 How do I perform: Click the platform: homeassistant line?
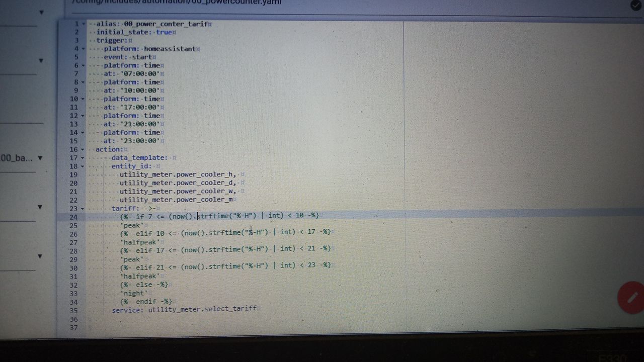point(151,49)
